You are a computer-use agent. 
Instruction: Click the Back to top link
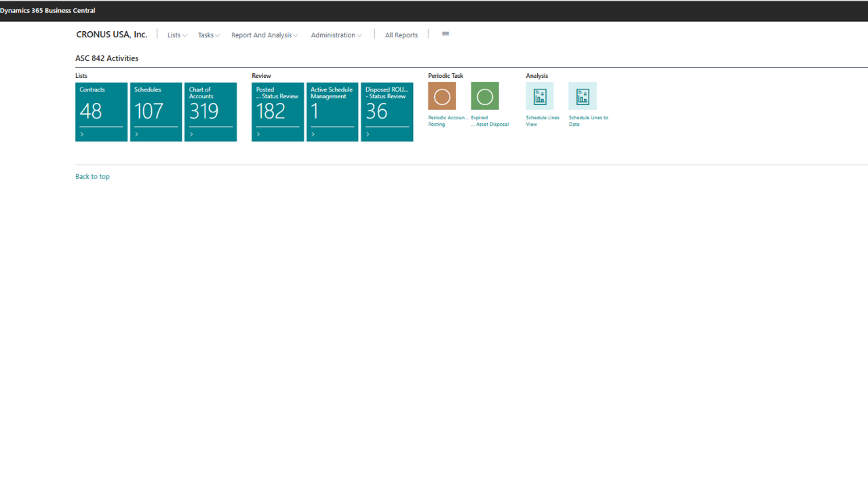[x=92, y=177]
